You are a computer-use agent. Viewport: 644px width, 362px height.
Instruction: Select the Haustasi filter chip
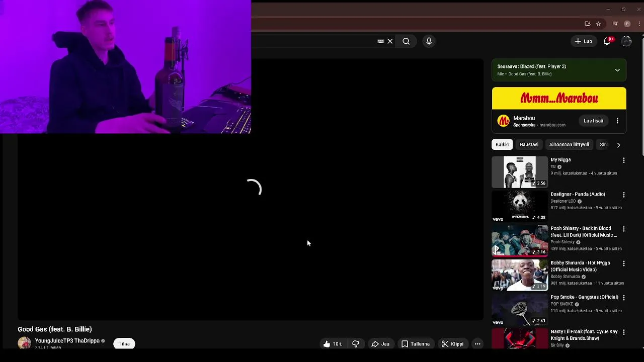(x=529, y=144)
